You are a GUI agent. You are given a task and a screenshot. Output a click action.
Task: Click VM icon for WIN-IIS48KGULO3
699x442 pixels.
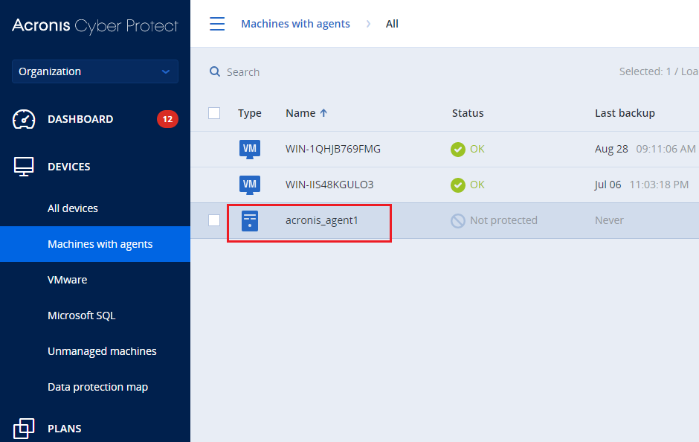[x=250, y=185]
